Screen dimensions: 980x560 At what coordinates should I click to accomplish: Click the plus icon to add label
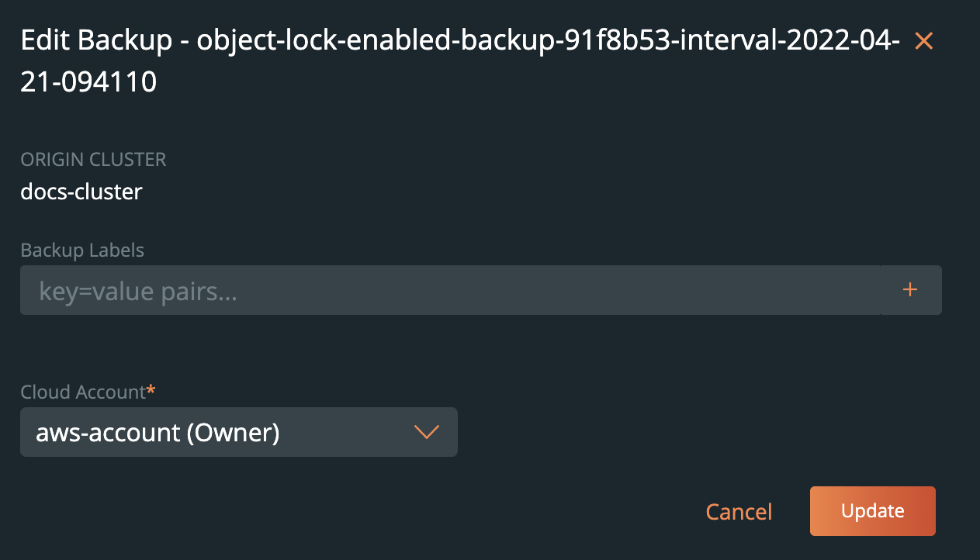click(910, 290)
